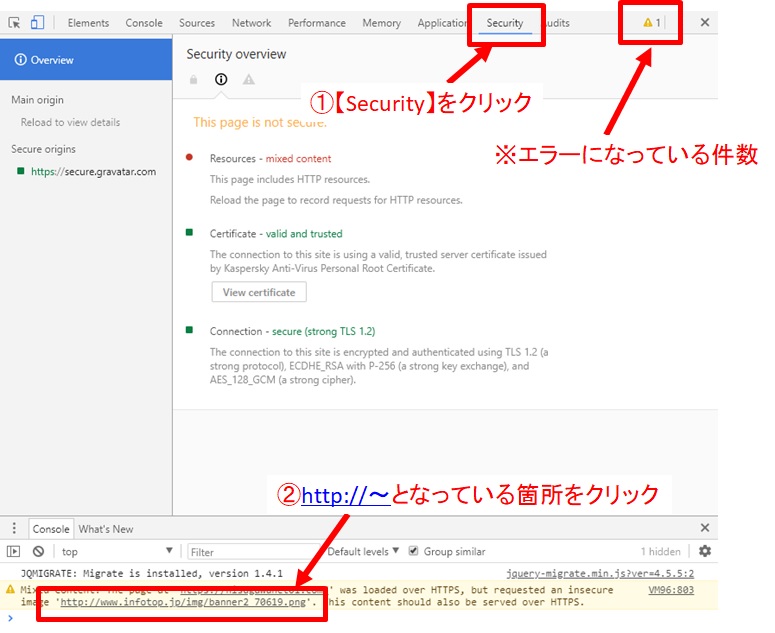This screenshot has width=775, height=633.
Task: Click the lock state icon
Action: (x=193, y=80)
